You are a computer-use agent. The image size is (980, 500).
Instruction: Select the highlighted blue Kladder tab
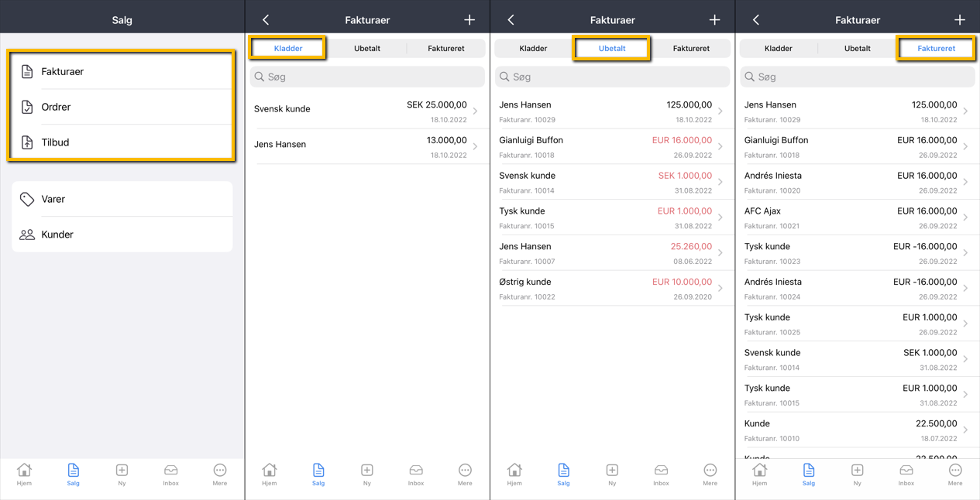pyautogui.click(x=288, y=48)
